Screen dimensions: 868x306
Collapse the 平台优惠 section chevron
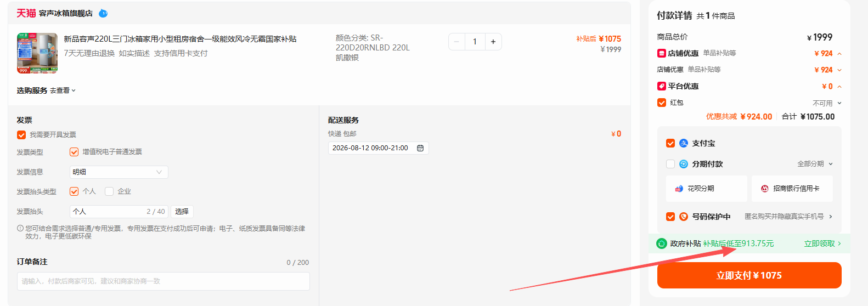tap(839, 87)
